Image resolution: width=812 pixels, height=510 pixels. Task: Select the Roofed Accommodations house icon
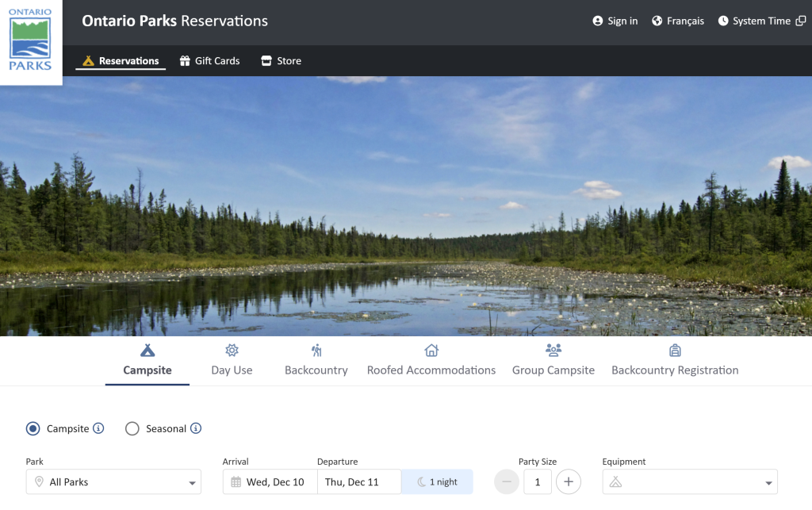click(431, 349)
